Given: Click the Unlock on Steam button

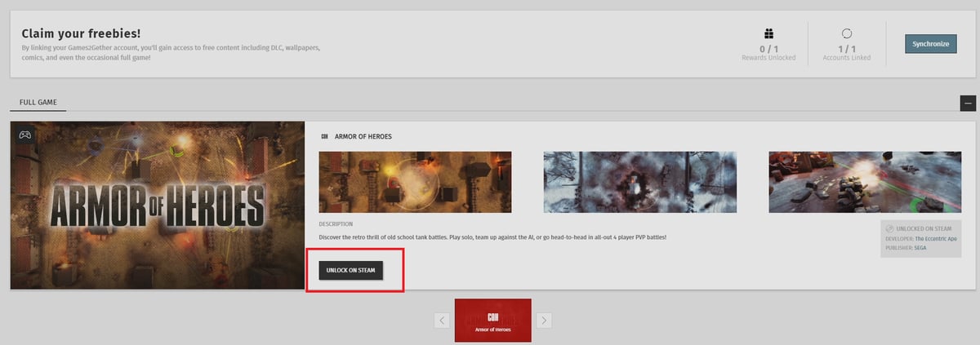Looking at the screenshot, I should pos(350,270).
